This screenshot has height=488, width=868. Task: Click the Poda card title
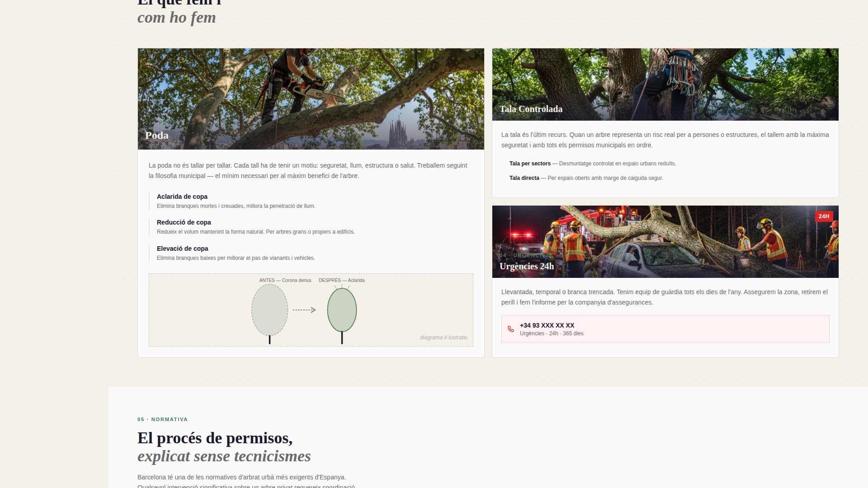(x=157, y=135)
